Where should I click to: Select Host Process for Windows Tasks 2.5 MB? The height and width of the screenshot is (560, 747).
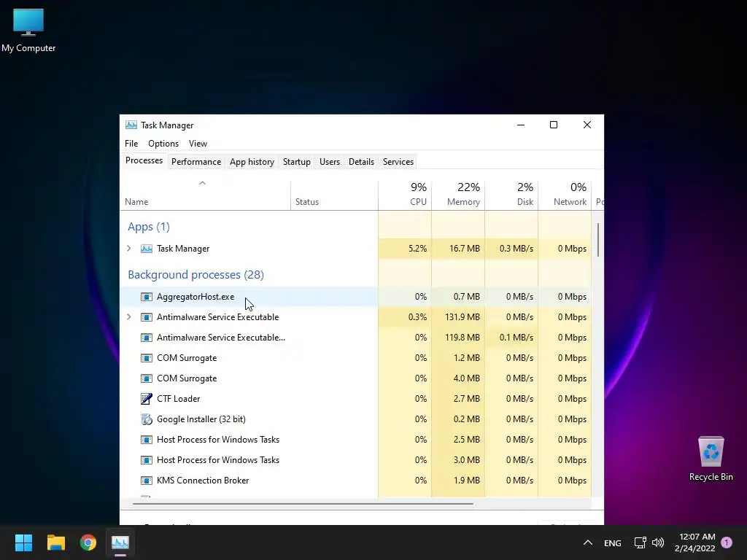355,440
